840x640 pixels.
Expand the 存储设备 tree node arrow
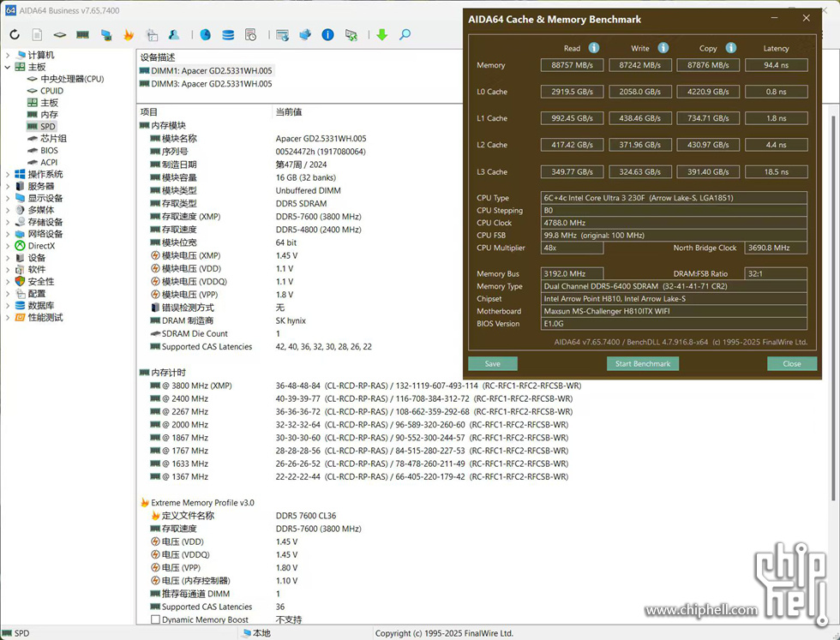[8, 222]
